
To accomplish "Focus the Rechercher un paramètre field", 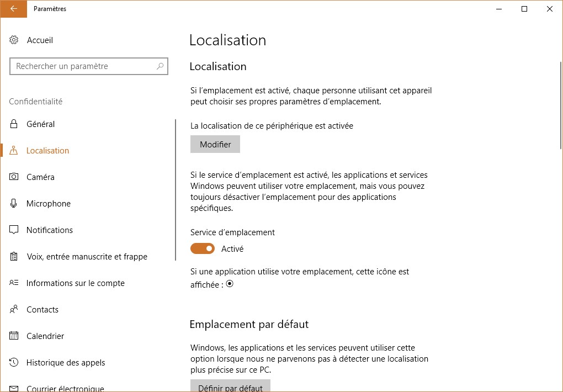I will (x=83, y=66).
